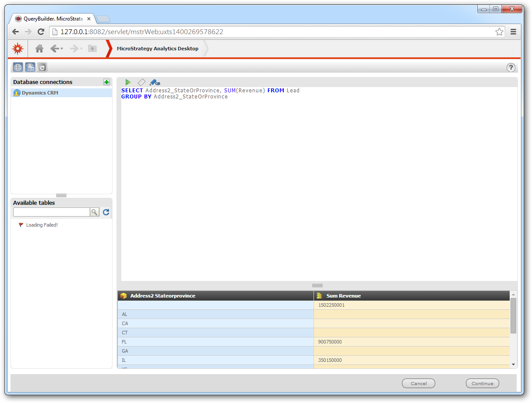This screenshot has width=532, height=403.
Task: Toggle the third refresh-style toolbar button
Action: pos(42,67)
